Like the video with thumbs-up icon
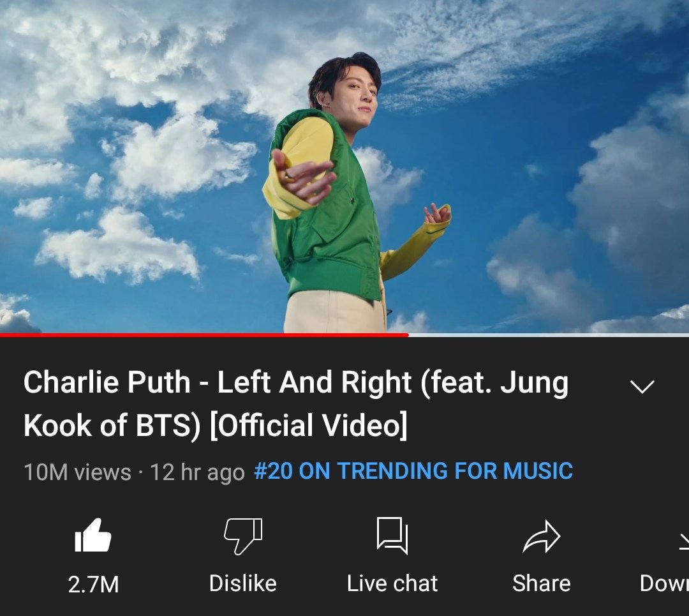 coord(93,535)
